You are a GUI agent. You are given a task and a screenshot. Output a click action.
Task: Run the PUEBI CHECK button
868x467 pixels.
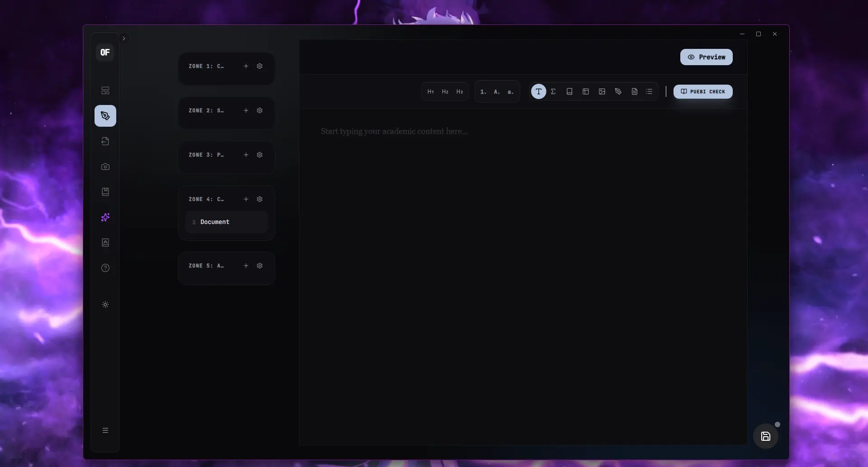[x=703, y=91]
